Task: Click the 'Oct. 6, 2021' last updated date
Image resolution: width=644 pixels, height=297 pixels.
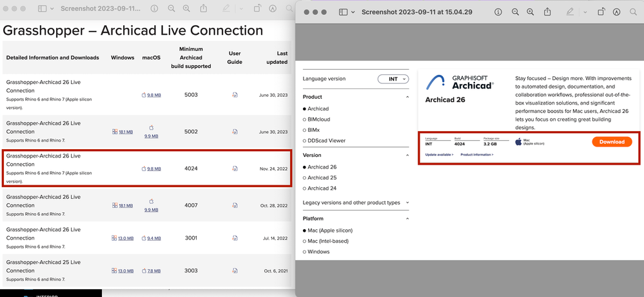Action: [x=276, y=271]
